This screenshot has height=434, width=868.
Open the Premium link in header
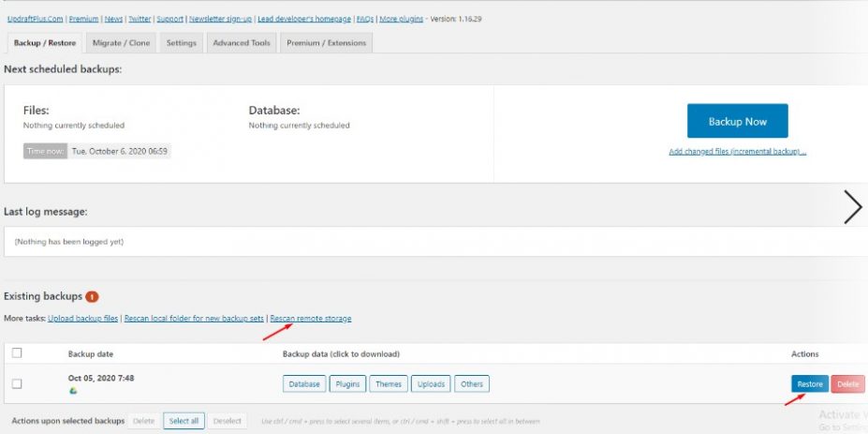coord(83,19)
